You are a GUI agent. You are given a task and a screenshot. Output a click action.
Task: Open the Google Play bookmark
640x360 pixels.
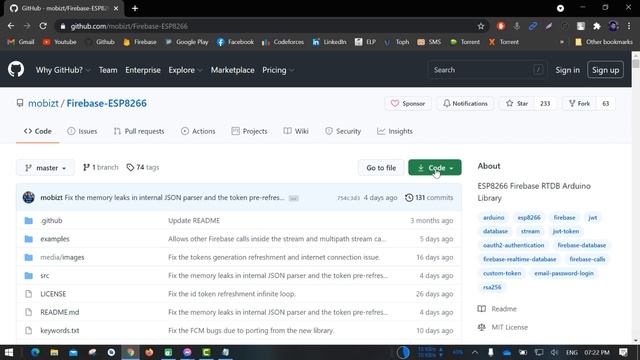coord(187,42)
